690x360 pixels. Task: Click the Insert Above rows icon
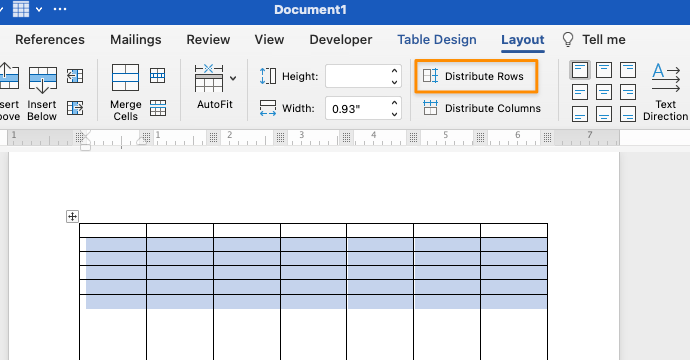9,77
